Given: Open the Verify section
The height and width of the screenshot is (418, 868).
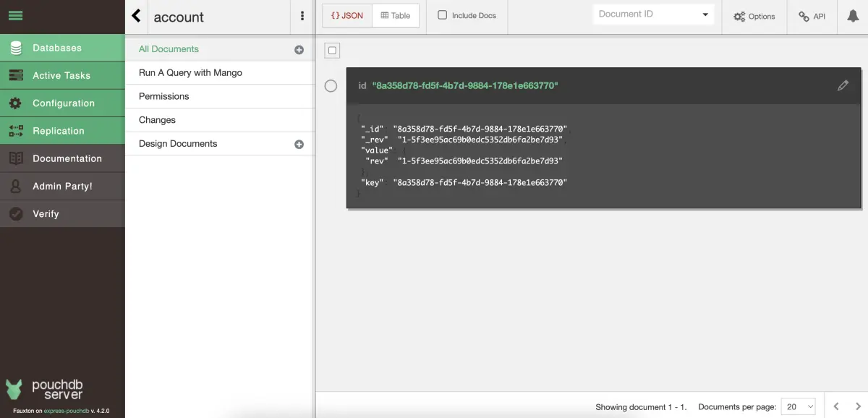Looking at the screenshot, I should [x=62, y=214].
